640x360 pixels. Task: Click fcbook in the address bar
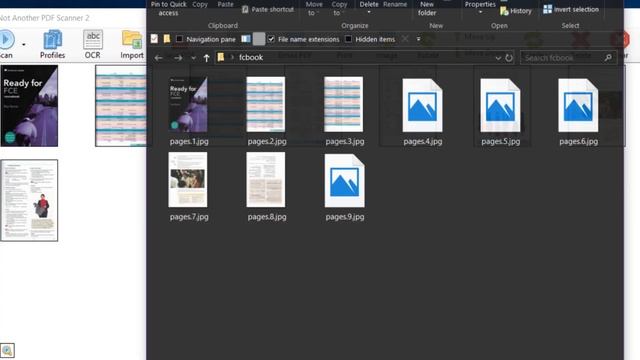coord(251,58)
